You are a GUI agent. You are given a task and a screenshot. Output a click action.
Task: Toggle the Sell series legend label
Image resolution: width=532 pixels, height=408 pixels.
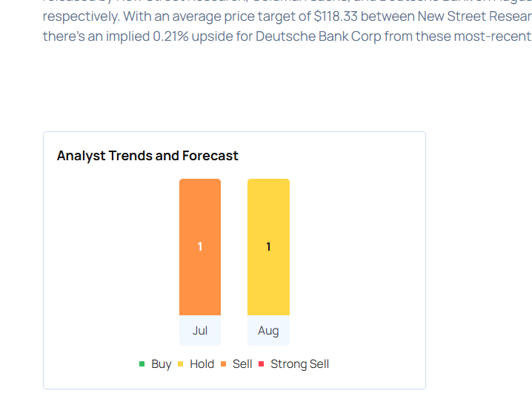coord(242,364)
